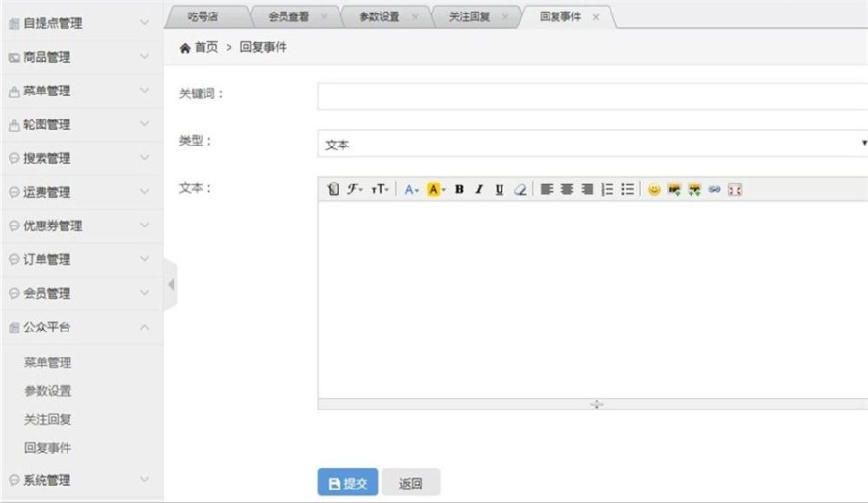868x503 pixels.
Task: Insert an emoticon from the editor toolbar
Action: pyautogui.click(x=654, y=190)
